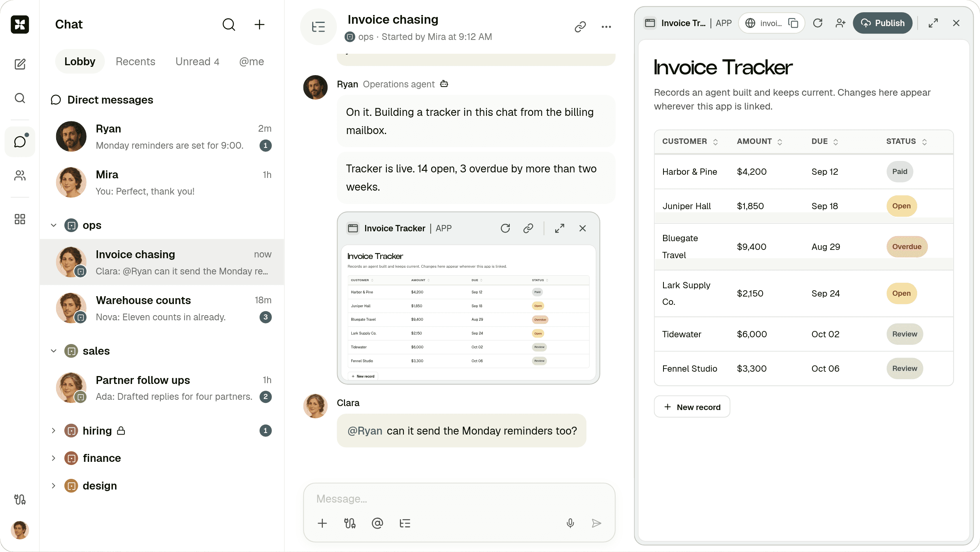Viewport: 980px width, 552px height.
Task: Start a new chat with plus icon
Action: click(x=259, y=25)
